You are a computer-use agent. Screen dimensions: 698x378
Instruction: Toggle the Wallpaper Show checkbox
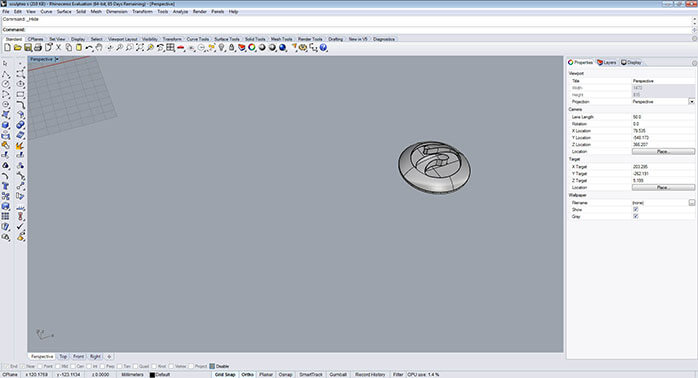pyautogui.click(x=636, y=209)
